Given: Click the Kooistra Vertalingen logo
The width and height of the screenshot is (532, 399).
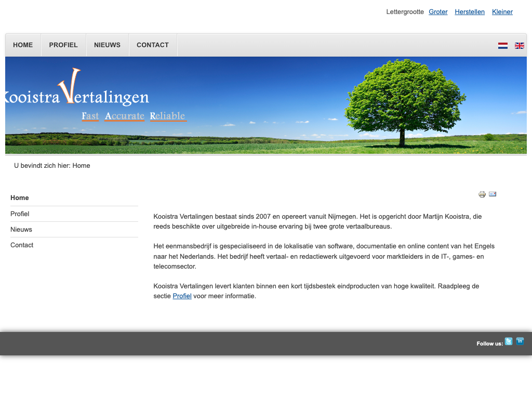Looking at the screenshot, I should pos(78,94).
